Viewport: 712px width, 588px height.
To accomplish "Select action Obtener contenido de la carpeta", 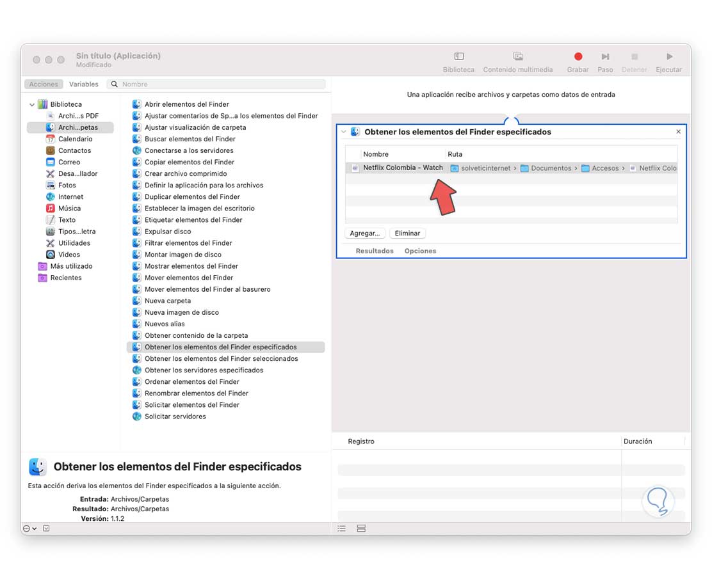I will (190, 336).
